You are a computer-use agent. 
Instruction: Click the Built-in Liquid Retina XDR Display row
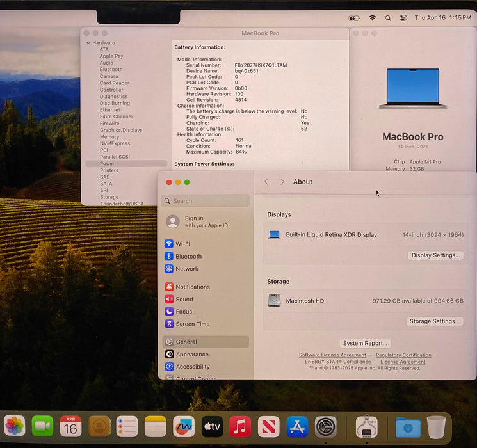coord(365,234)
